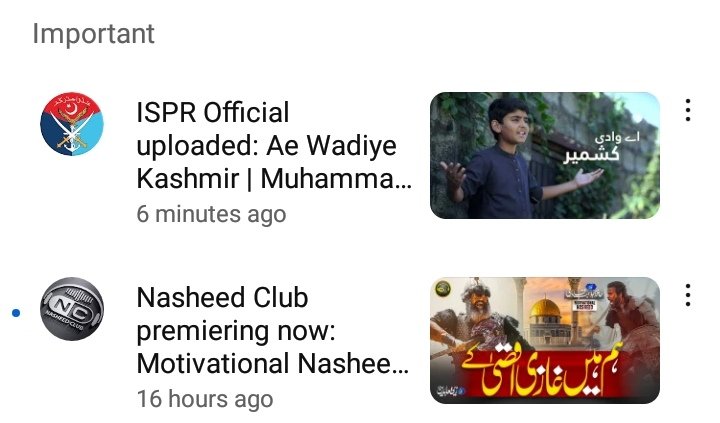Open more options for ISPR notification
This screenshot has width=720, height=423.
click(687, 110)
